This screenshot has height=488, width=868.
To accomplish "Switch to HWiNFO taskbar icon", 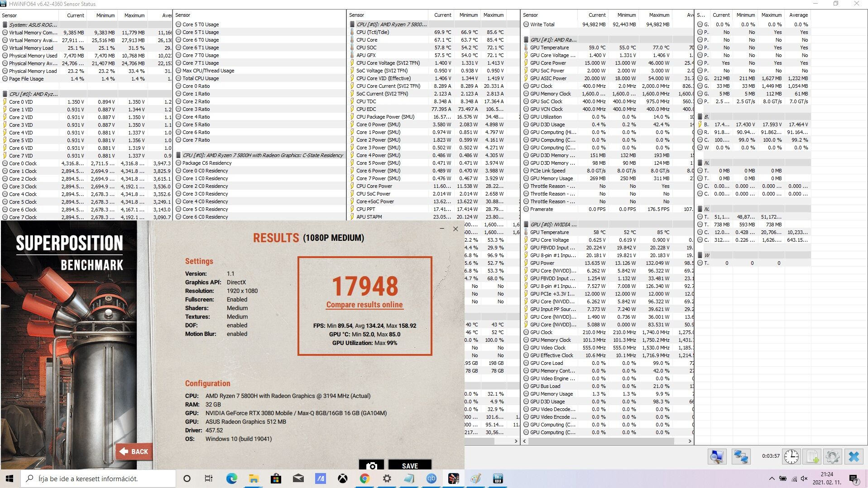I will (498, 478).
